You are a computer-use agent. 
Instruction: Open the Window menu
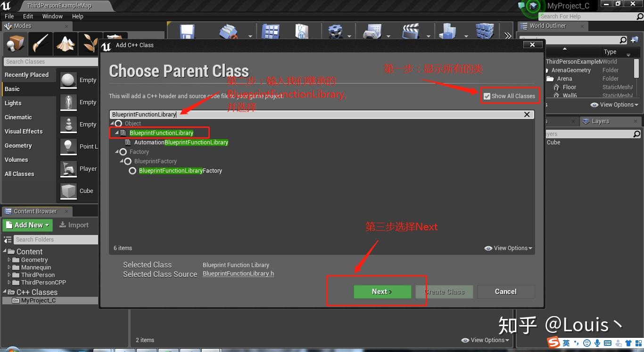point(52,16)
